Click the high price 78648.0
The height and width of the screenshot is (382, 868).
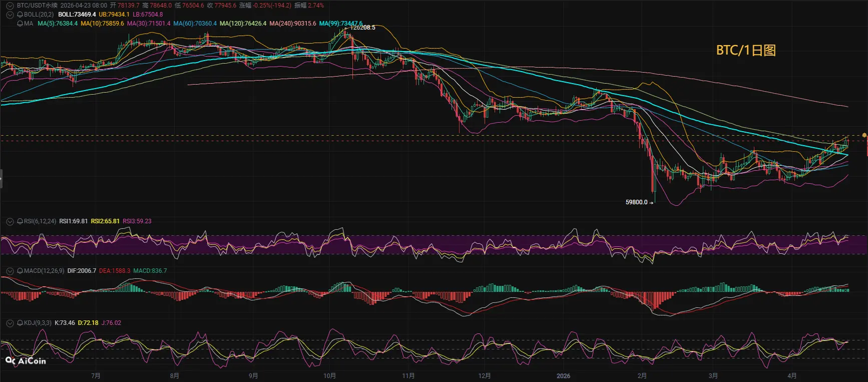161,6
